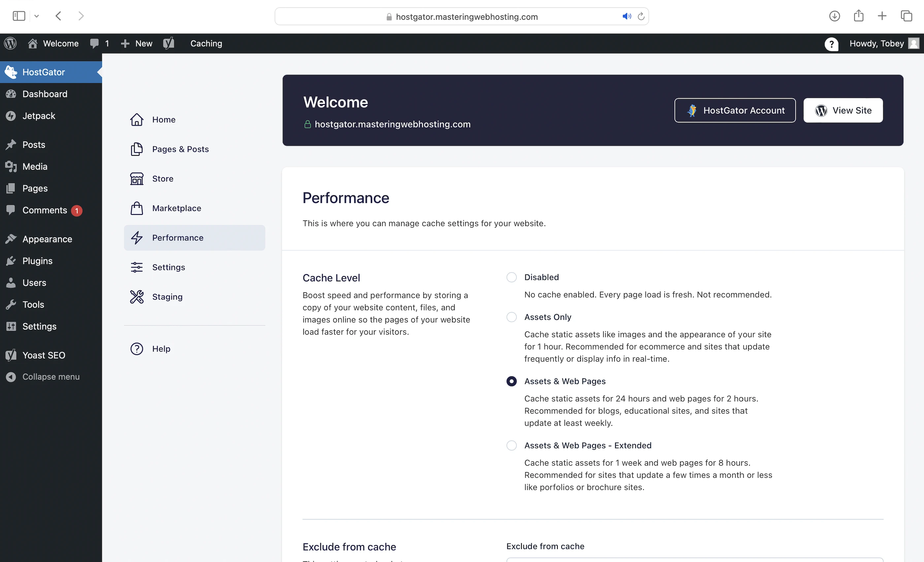This screenshot has height=562, width=924.
Task: Reload the page with refresh icon
Action: (x=641, y=16)
